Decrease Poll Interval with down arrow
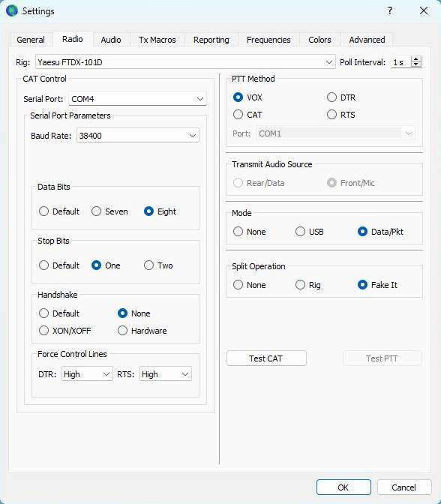Screen dimensions: 441x504 (416, 64)
